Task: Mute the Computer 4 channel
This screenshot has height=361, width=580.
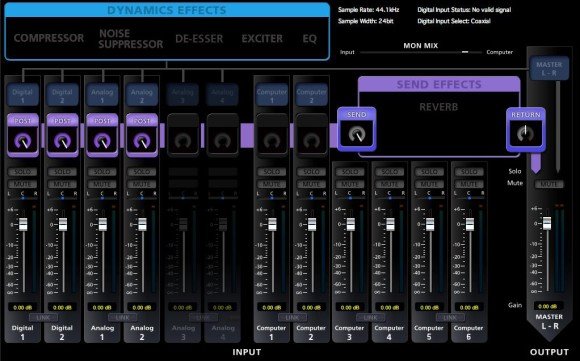Action: coord(390,184)
